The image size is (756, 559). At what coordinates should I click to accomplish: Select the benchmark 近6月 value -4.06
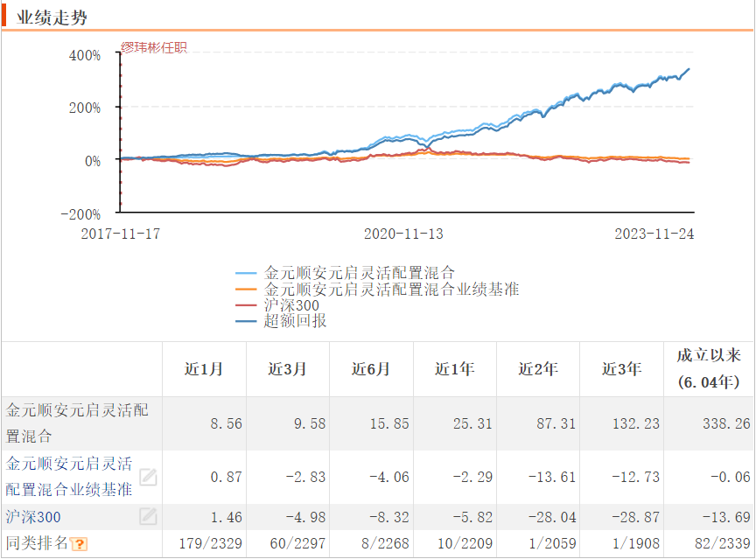[389, 477]
